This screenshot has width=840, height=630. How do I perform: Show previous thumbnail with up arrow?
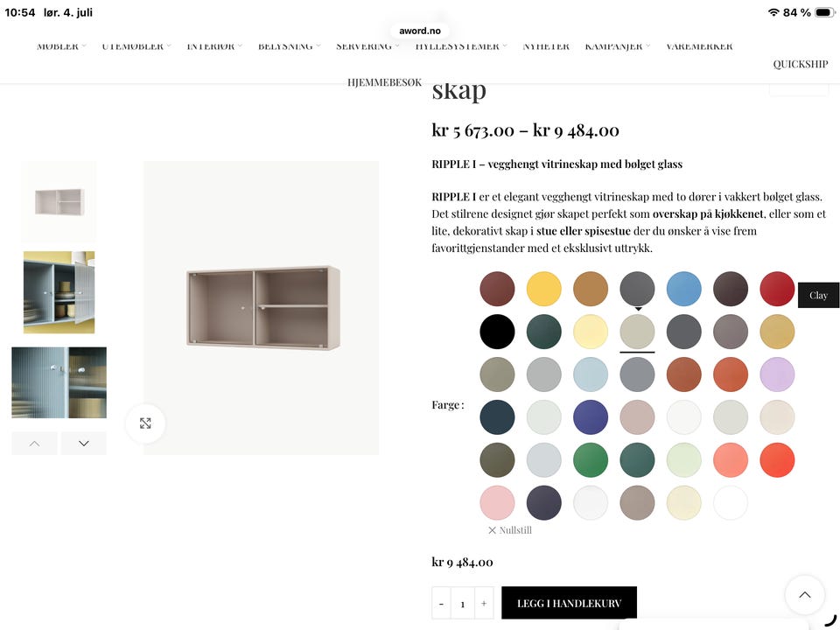(34, 443)
